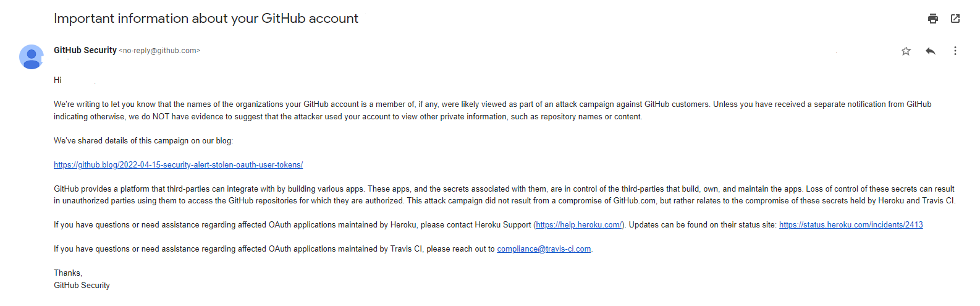Click the email subject about GitHub account
The width and height of the screenshot is (980, 306).
(x=206, y=19)
